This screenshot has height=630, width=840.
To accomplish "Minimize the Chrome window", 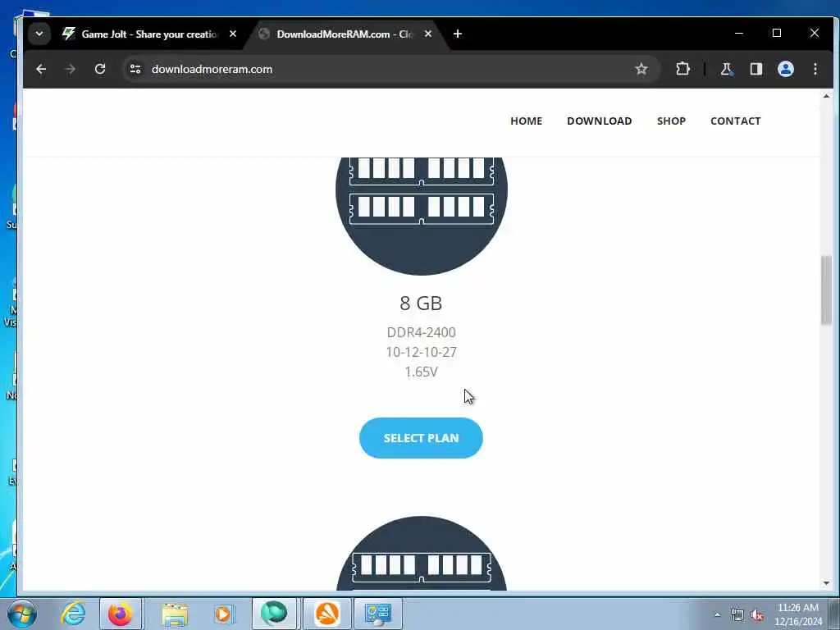I will (739, 33).
